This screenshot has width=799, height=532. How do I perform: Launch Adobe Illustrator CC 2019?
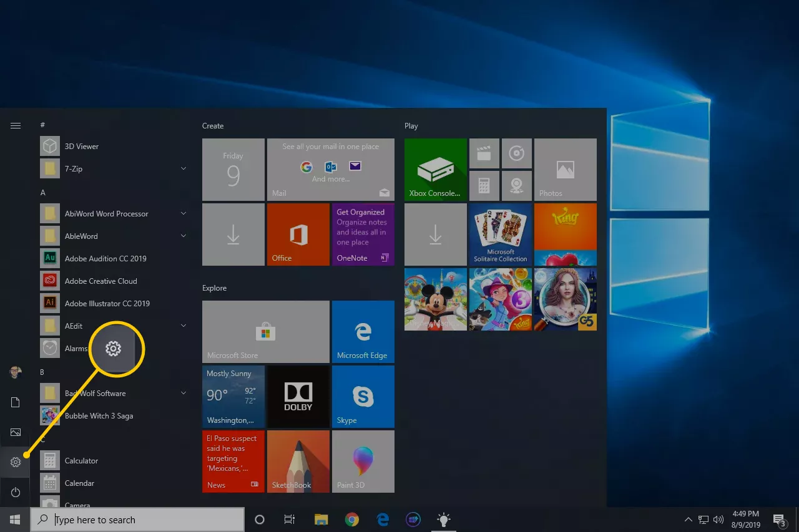click(x=107, y=304)
